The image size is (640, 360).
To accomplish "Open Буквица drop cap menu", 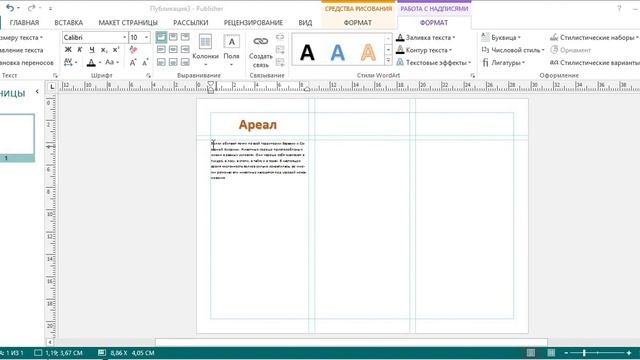I will coord(501,38).
